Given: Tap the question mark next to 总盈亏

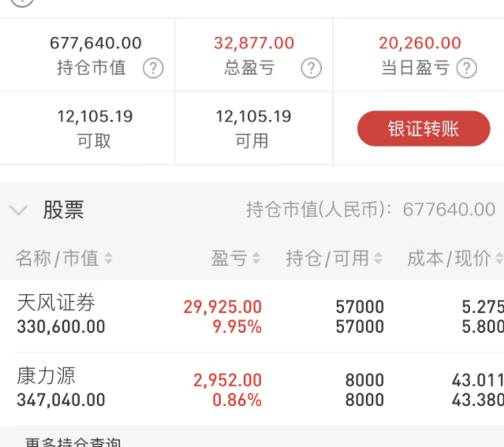Looking at the screenshot, I should pos(311,68).
